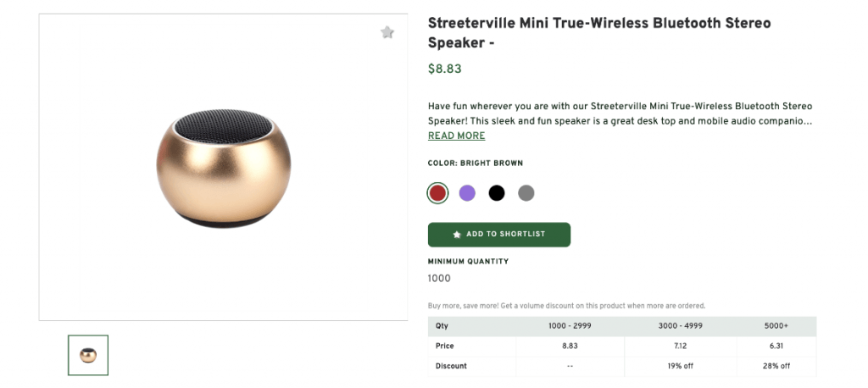Screen dimensions: 868x388
Task: Click the 7.12 price cell
Action: (681, 346)
